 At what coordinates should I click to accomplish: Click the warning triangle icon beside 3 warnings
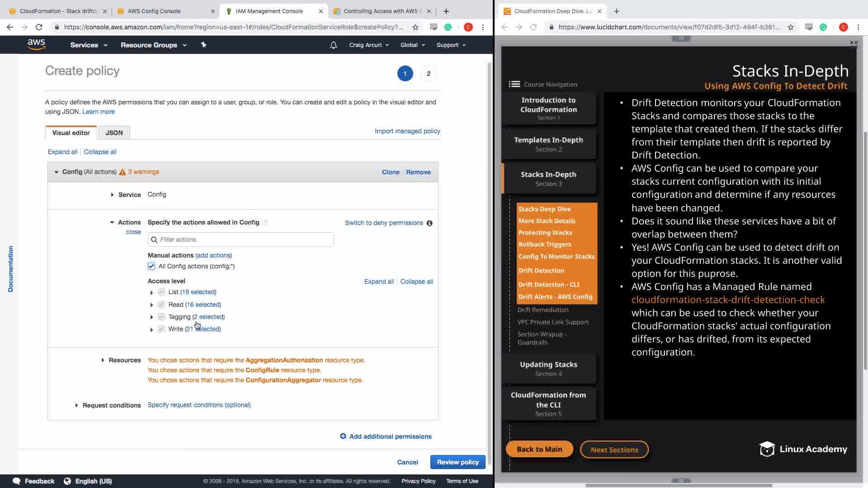coord(122,172)
